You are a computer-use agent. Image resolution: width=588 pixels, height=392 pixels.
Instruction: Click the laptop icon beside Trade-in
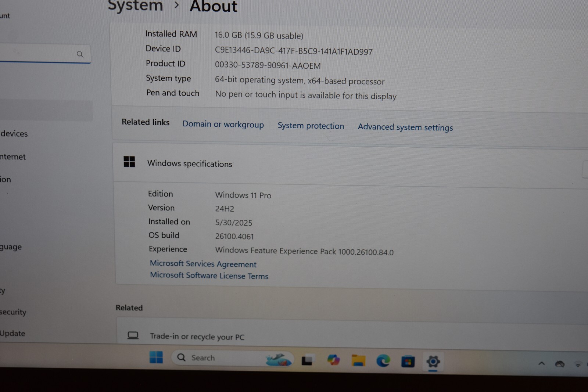coord(133,335)
